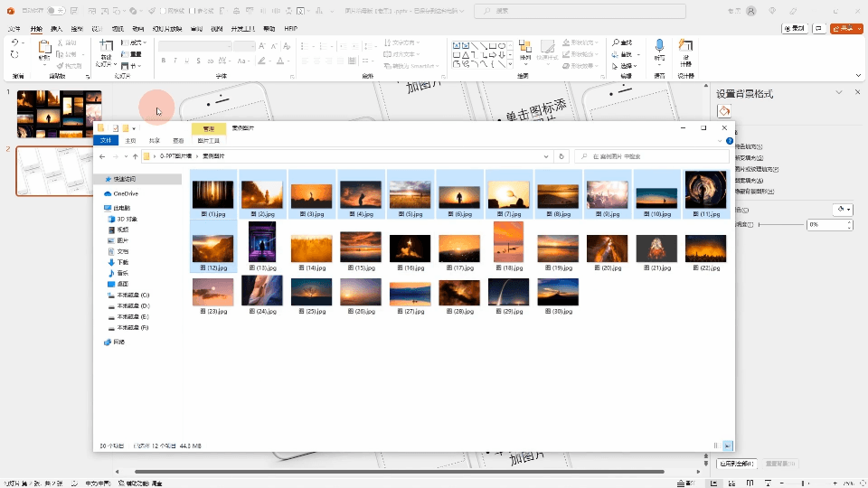Open the File tab in PowerPoint
868x488 pixels.
click(15, 29)
